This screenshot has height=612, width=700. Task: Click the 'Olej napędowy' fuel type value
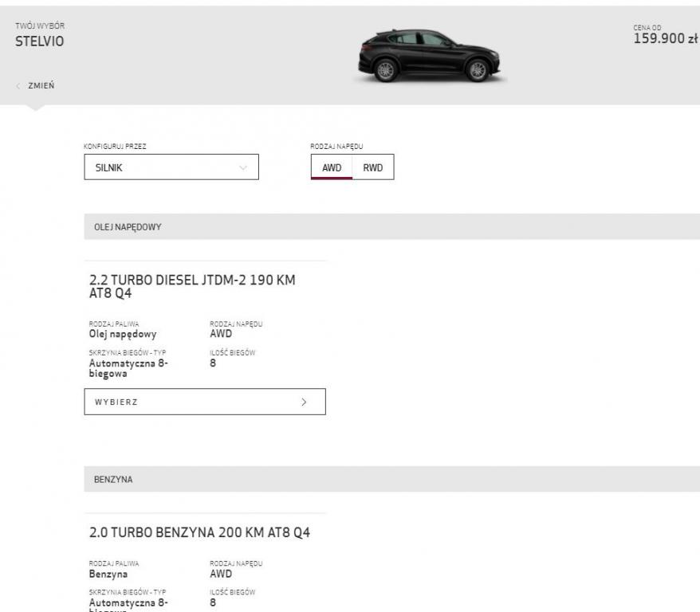click(123, 334)
